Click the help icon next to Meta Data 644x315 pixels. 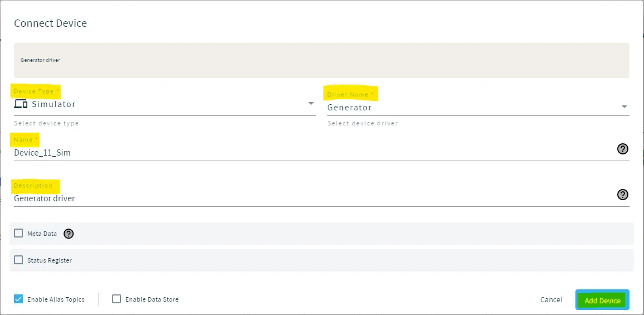tap(69, 234)
